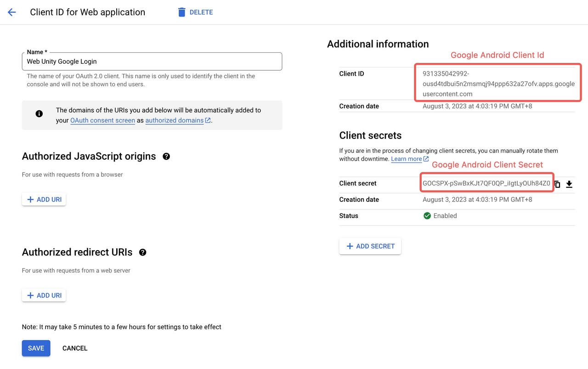Viewport: 588px width, 369px height.
Task: Click the 'Client ID for Web application' title
Action: click(x=88, y=12)
